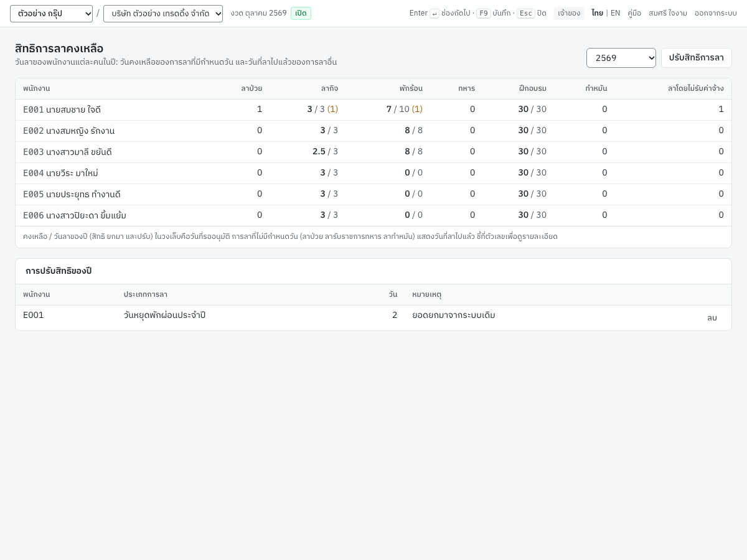747x560 pixels.
Task: Select employee row E001 นายสมชาย ใจดี
Action: pos(374,110)
